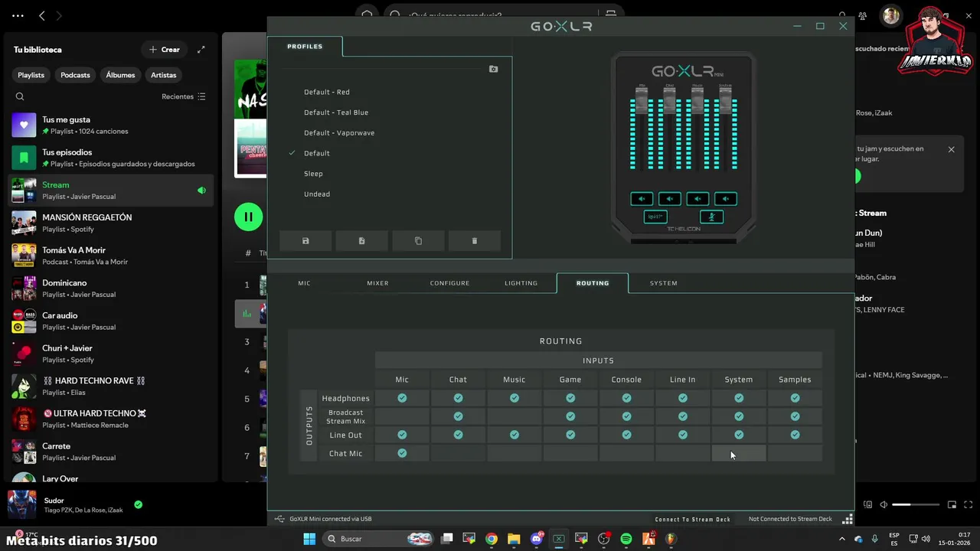
Task: Create a new profile using the add-file icon
Action: tap(361, 241)
